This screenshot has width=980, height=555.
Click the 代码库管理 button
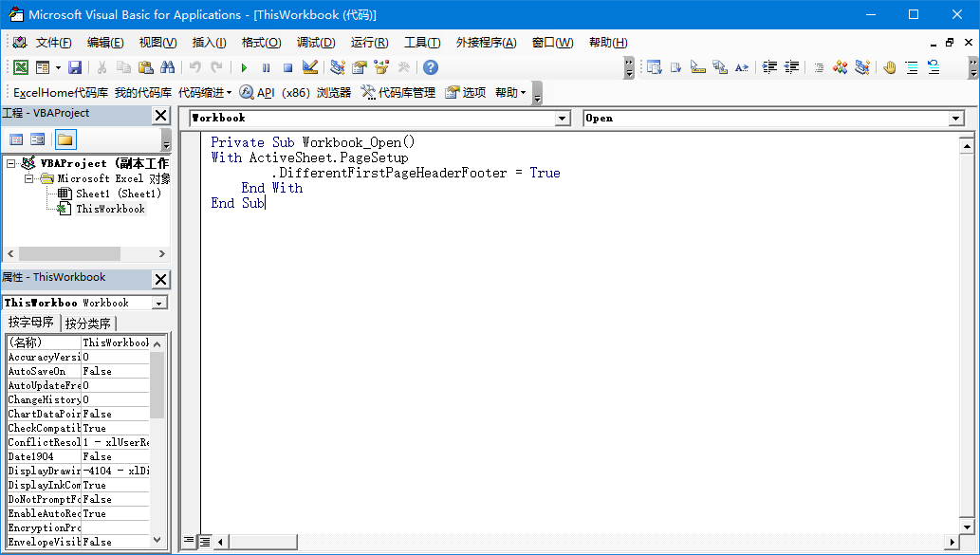(x=398, y=93)
